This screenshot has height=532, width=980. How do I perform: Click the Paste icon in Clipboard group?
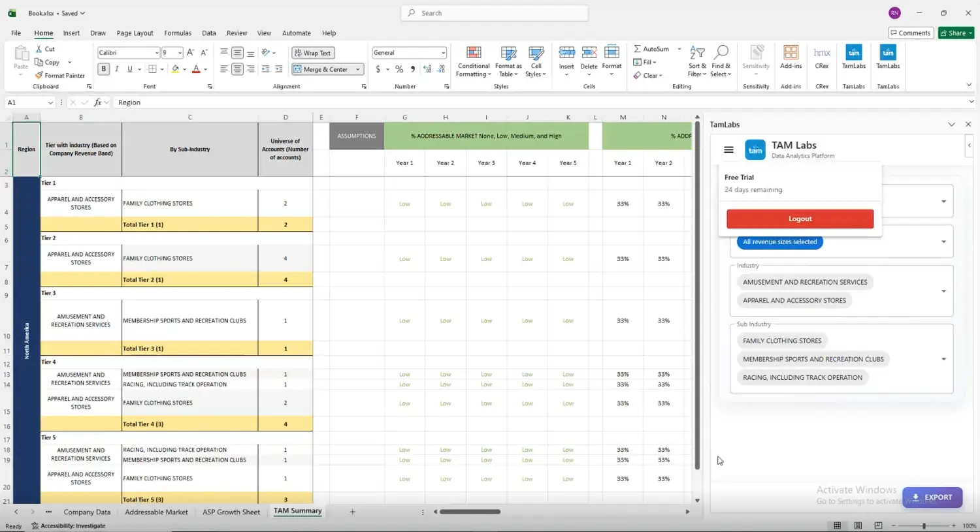click(x=21, y=54)
